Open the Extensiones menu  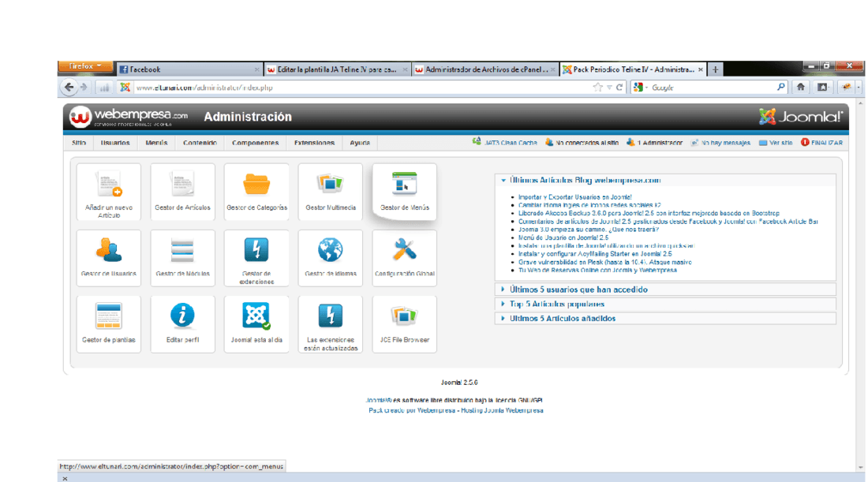click(314, 143)
